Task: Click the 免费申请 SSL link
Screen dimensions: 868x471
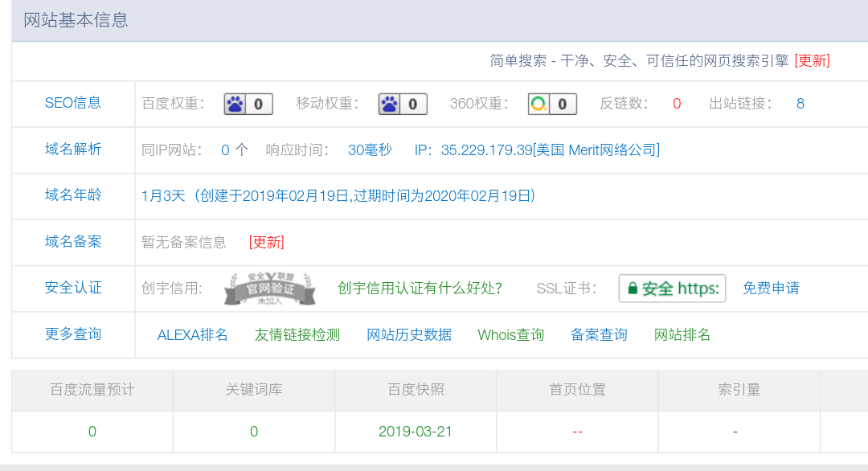Action: (771, 289)
